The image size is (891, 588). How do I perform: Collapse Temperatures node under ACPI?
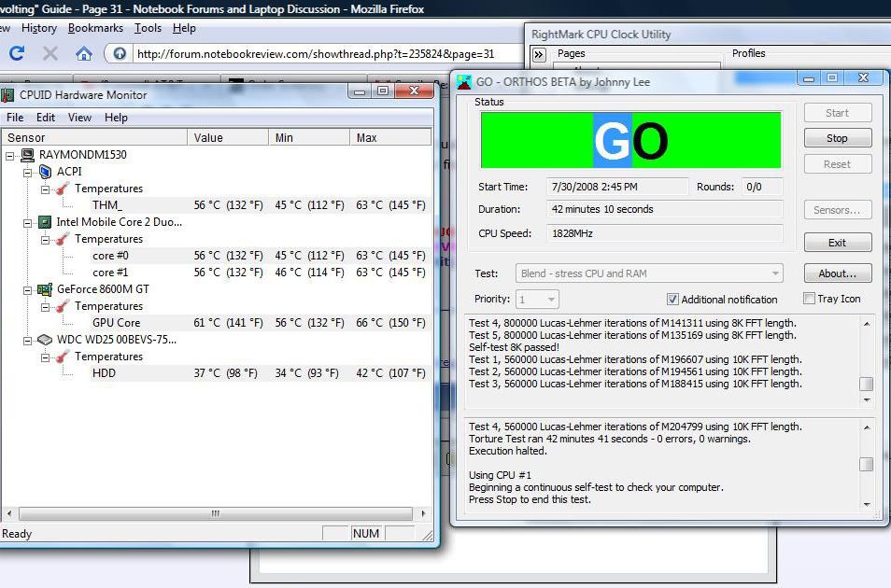coord(45,189)
